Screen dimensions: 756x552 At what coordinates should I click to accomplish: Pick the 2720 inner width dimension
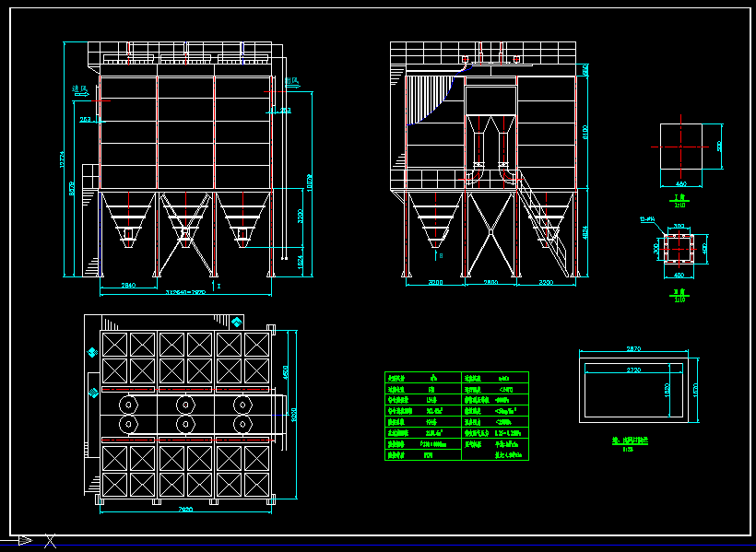(633, 369)
